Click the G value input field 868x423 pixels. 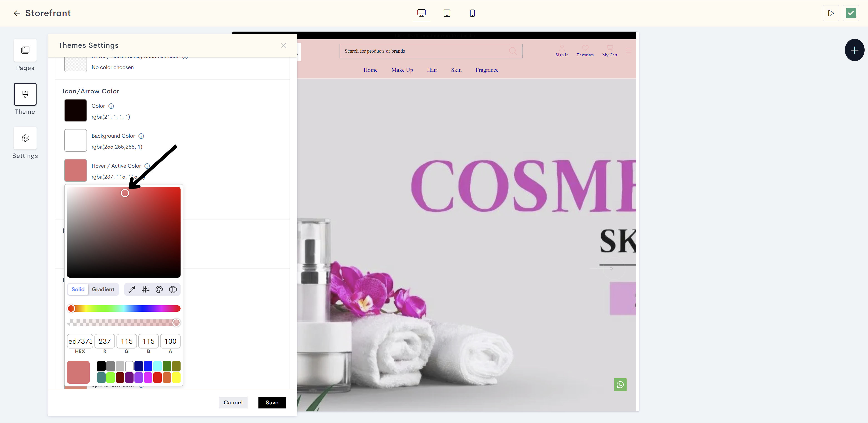[126, 341]
